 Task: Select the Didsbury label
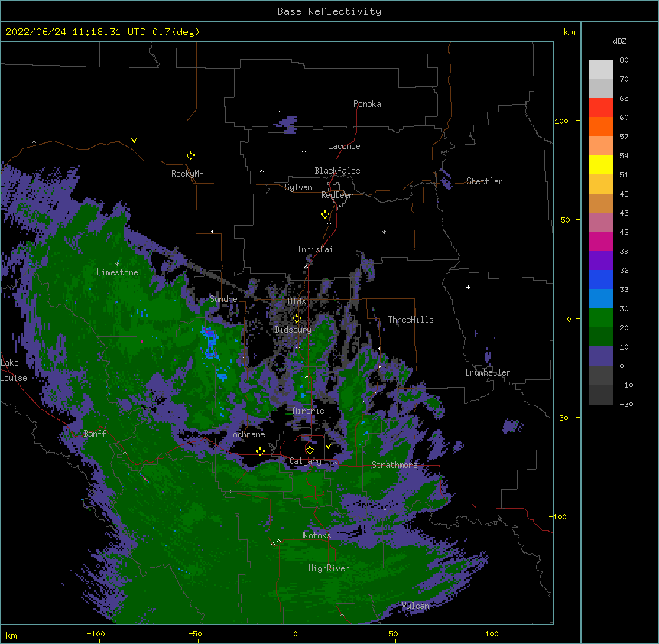[293, 330]
